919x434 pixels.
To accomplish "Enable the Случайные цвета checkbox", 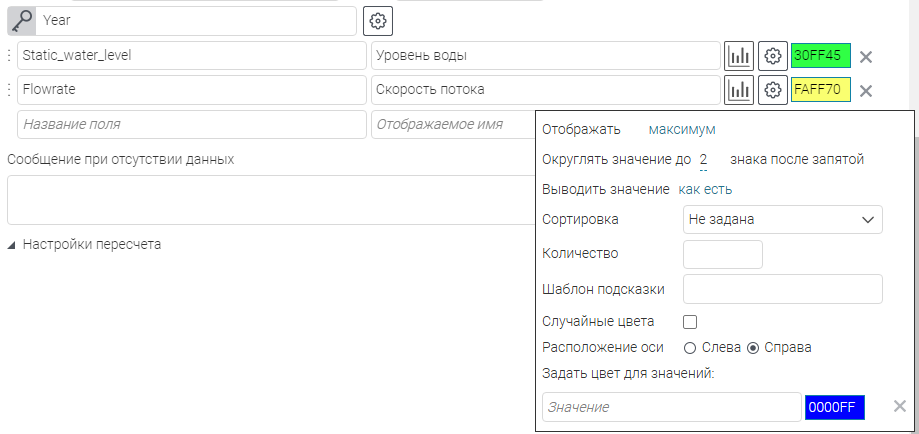I will [x=689, y=322].
